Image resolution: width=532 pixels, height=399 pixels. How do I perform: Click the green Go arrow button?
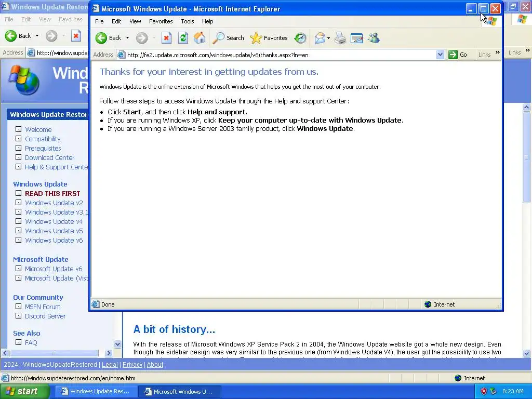(453, 55)
